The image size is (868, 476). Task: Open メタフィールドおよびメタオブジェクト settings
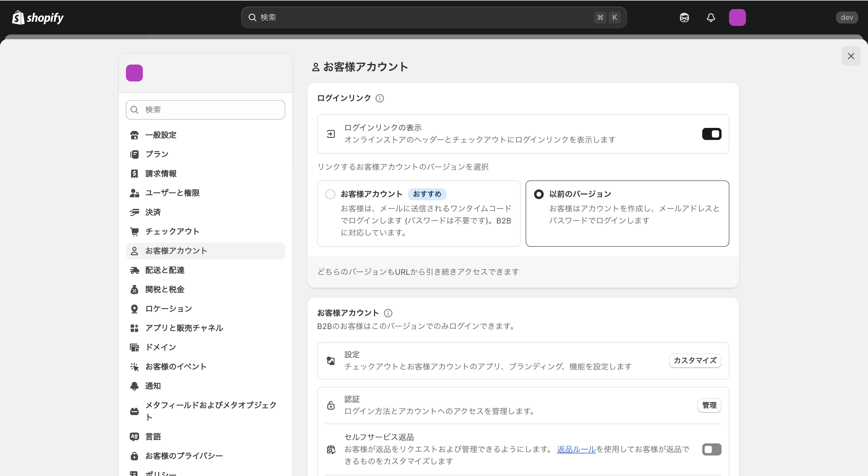pos(205,411)
